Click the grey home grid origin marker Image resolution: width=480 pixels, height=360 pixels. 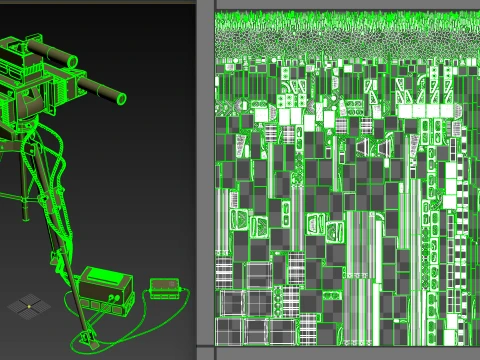(29, 306)
